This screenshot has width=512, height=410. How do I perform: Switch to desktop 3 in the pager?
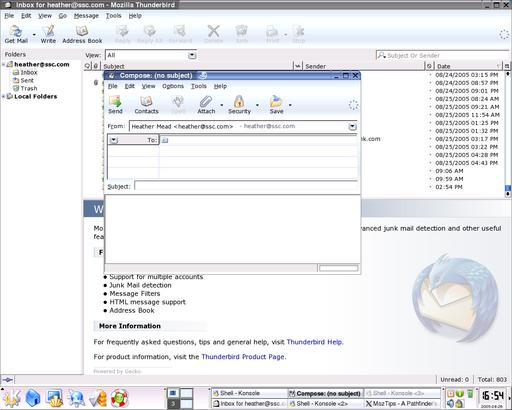click(173, 404)
